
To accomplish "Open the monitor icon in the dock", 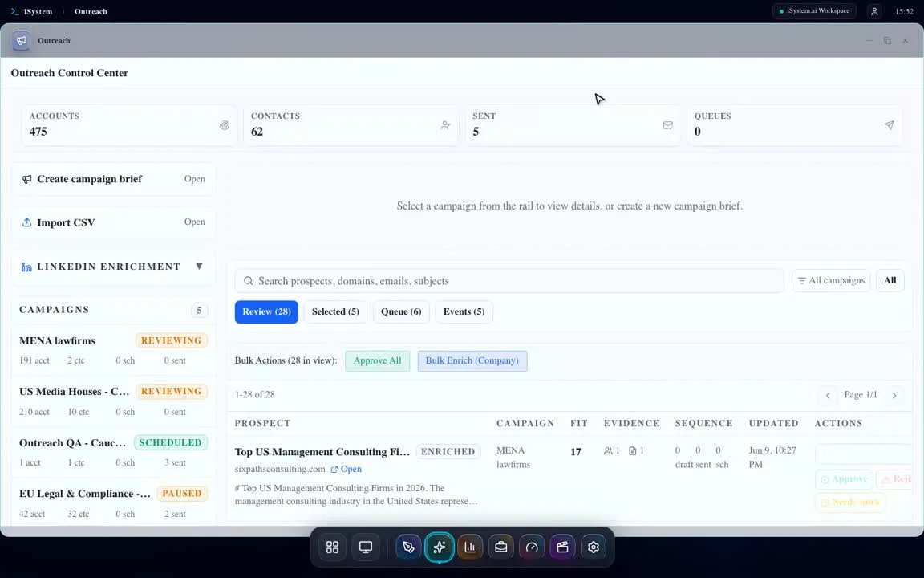I will pos(366,547).
